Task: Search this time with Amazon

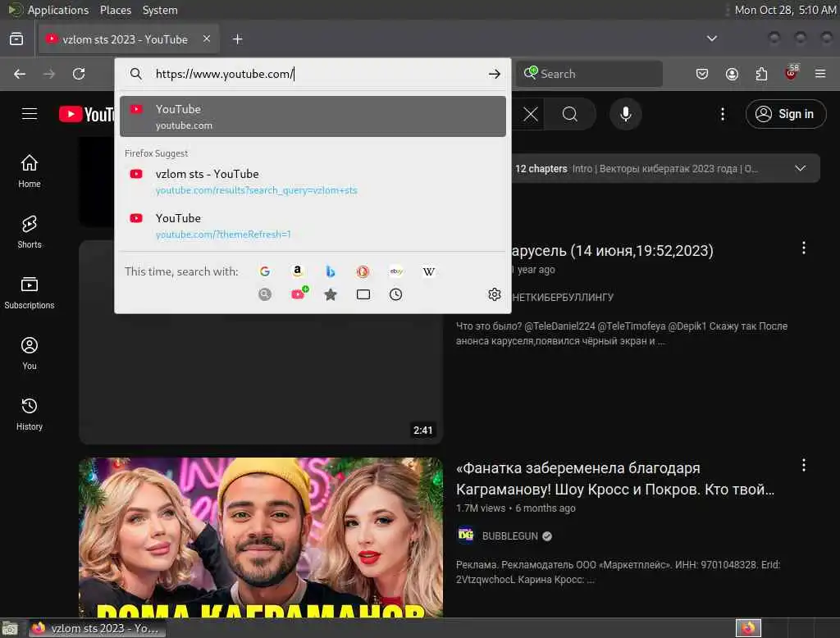Action: coord(297,271)
